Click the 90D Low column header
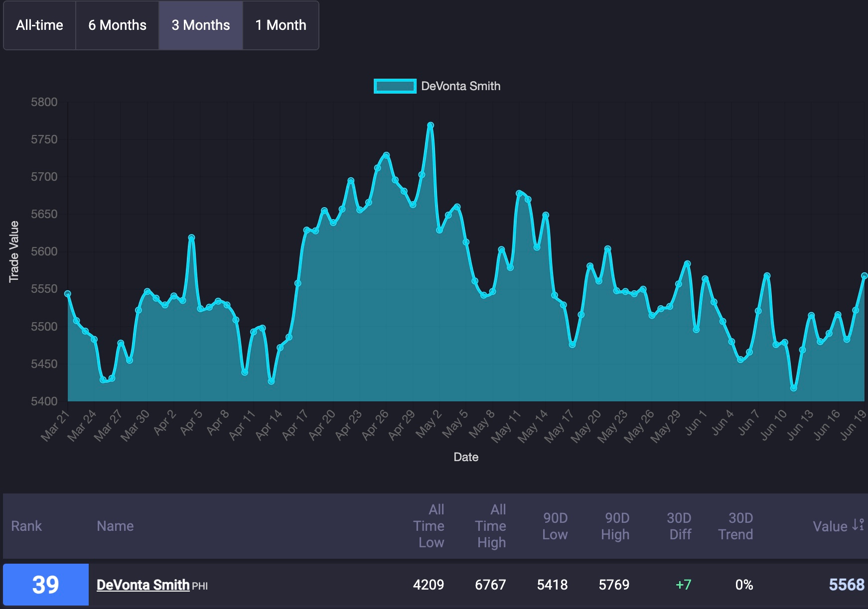This screenshot has width=868, height=609. point(555,526)
